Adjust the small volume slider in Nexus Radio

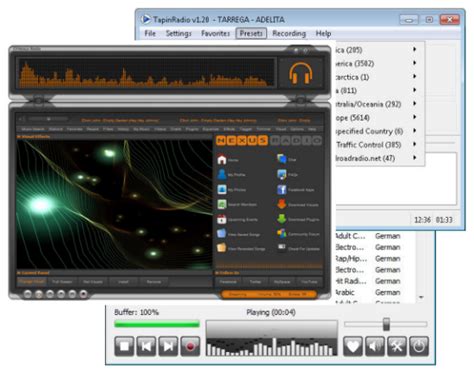pyautogui.click(x=49, y=119)
